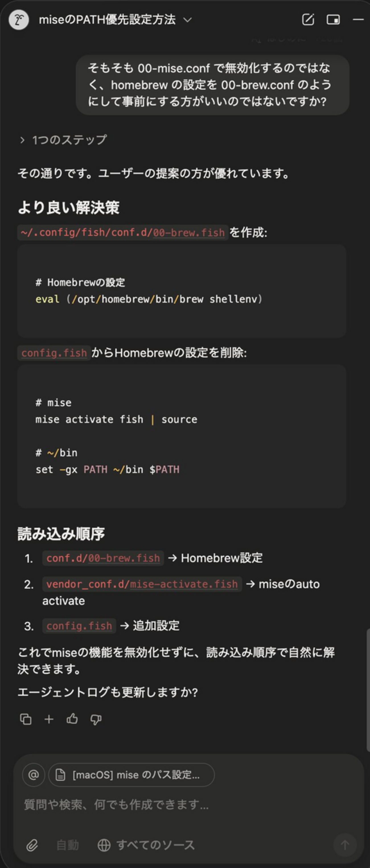
Task: Copy the assistant response with the copy icon
Action: (x=26, y=719)
